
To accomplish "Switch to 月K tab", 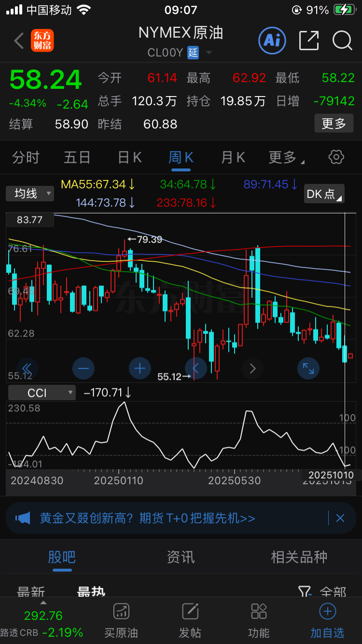I will [233, 157].
